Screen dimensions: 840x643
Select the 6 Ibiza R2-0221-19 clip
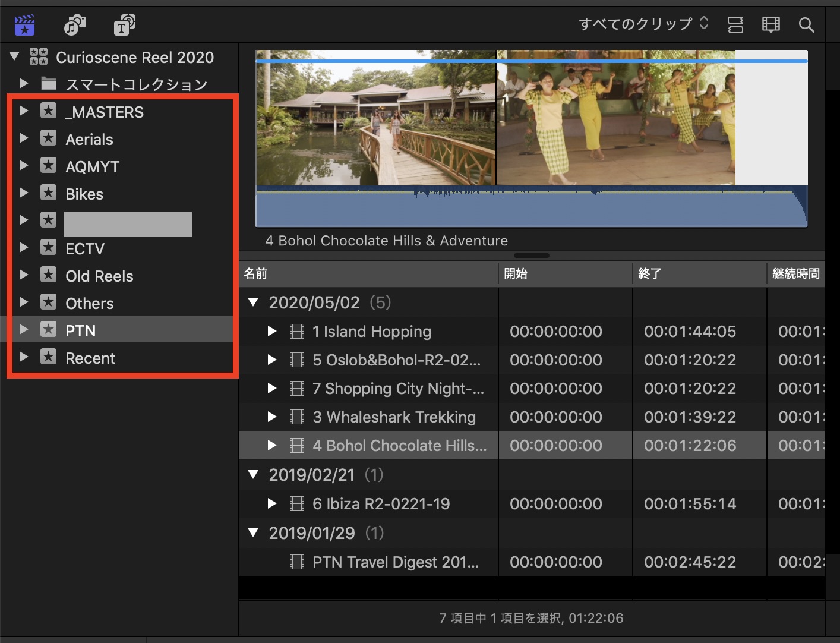pyautogui.click(x=381, y=503)
